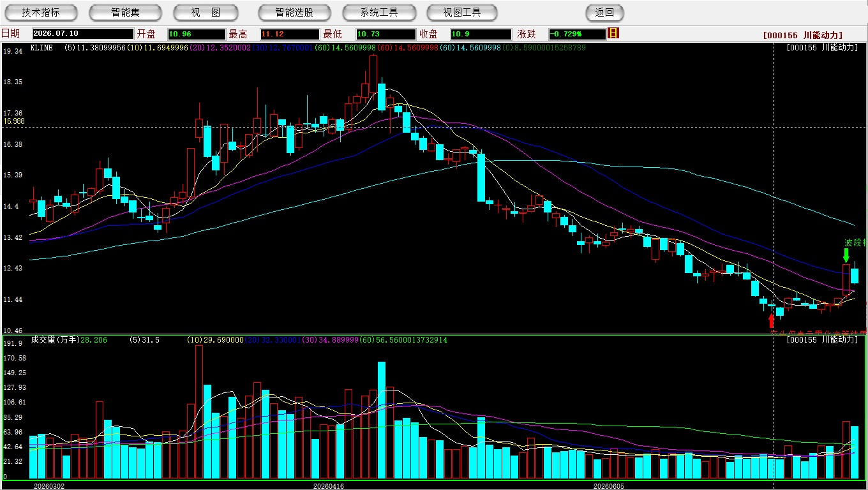
Task: Click the 成交量(万手) volume label
Action: pyautogui.click(x=55, y=340)
